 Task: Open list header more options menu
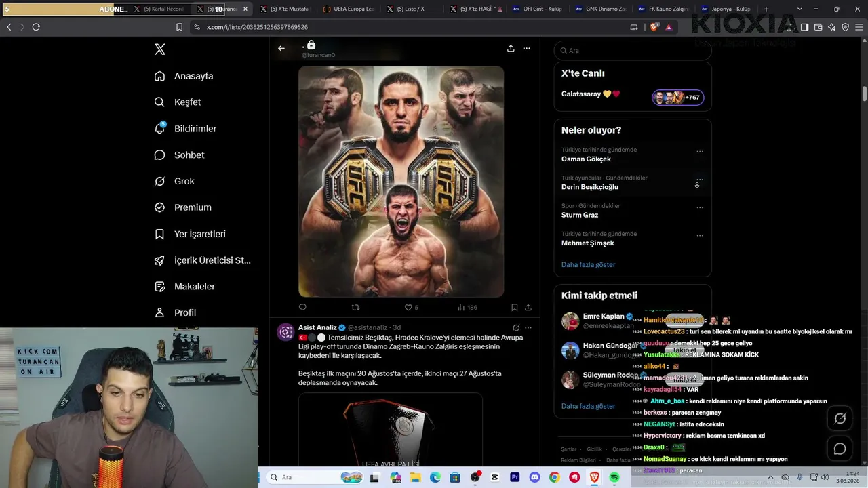coord(526,48)
